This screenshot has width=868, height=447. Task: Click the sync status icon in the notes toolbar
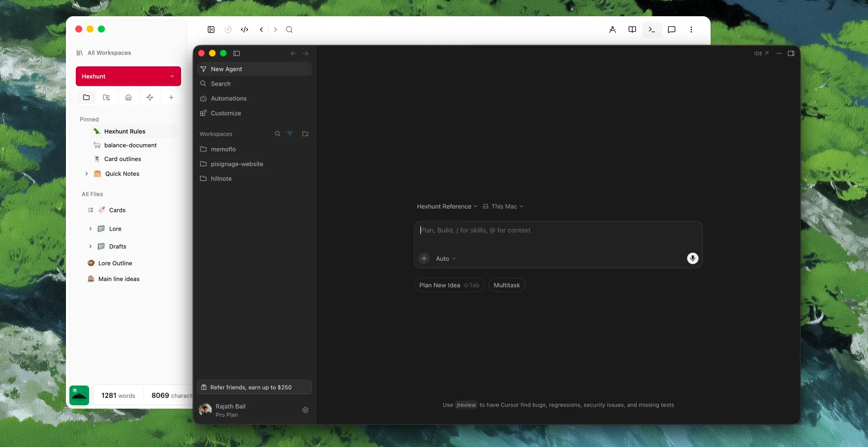[228, 30]
